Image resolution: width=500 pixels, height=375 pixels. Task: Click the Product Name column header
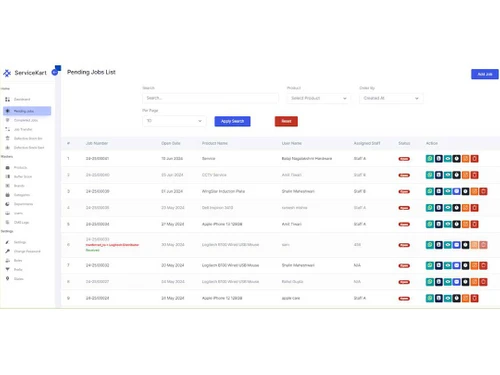215,143
